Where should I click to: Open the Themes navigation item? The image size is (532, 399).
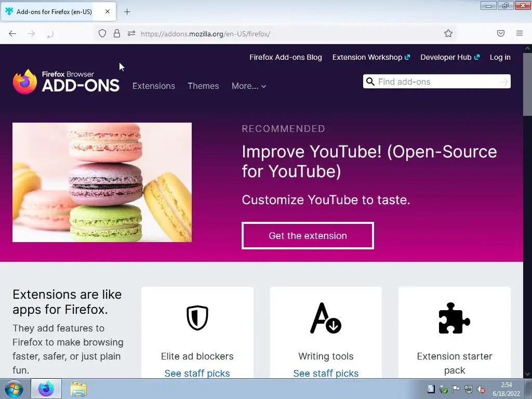point(203,86)
